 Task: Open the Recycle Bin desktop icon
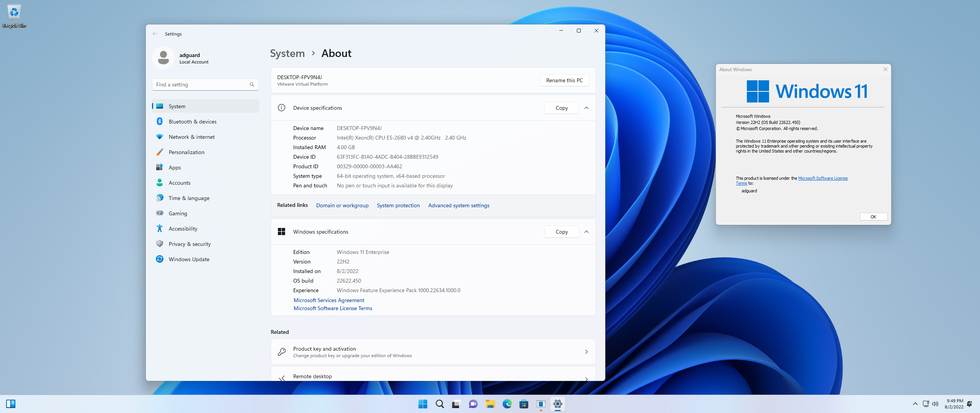coord(14,16)
